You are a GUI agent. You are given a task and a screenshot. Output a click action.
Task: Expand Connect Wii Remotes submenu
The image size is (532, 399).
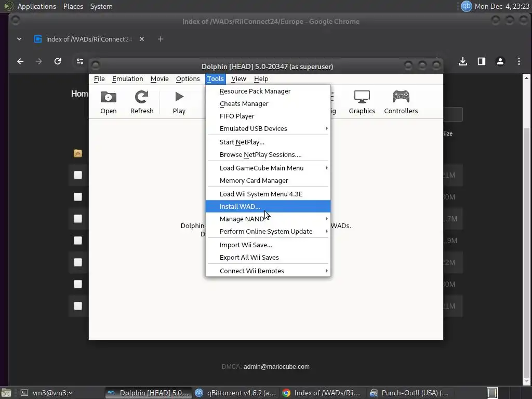[x=268, y=271]
